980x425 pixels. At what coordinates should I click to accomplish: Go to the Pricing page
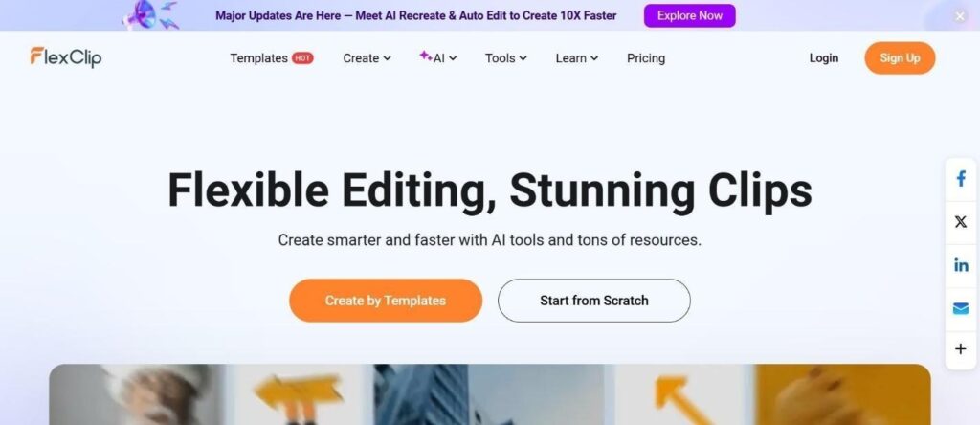click(646, 58)
